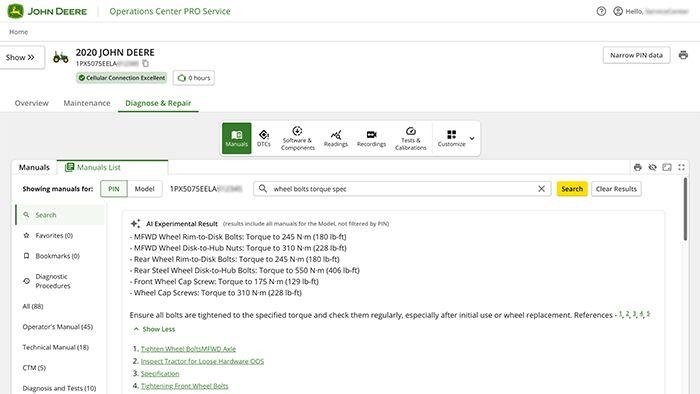Click the tractor icon beside 2020 John Deere
This screenshot has height=394, width=700.
[61, 57]
